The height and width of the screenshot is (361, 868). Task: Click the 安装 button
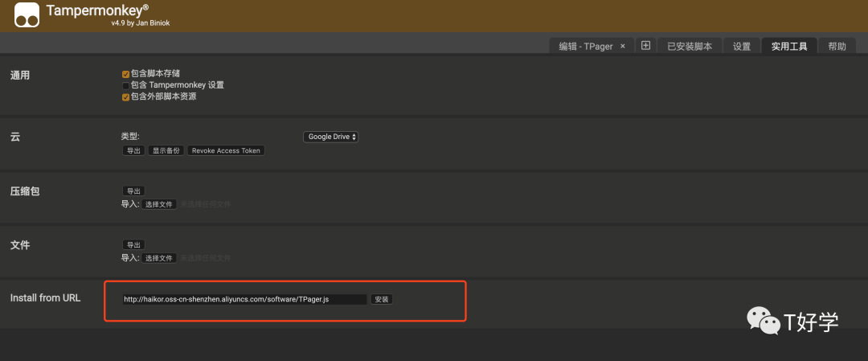[382, 300]
